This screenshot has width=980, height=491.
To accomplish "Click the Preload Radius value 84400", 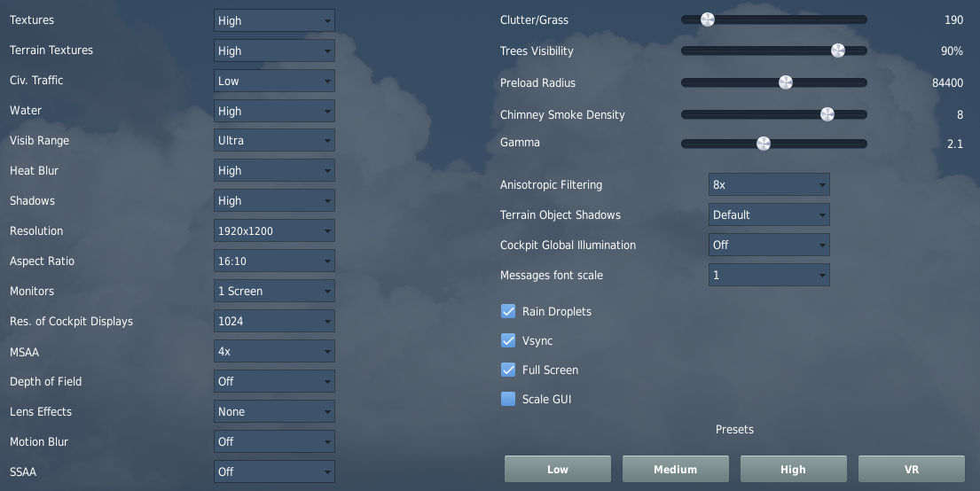I will [x=947, y=82].
